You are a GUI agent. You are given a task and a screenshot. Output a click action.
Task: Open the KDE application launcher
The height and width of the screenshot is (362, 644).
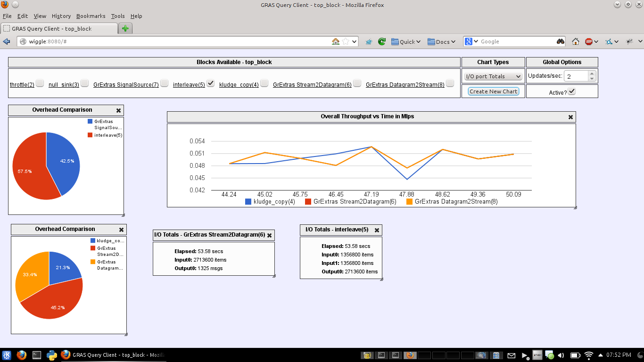coord(7,355)
